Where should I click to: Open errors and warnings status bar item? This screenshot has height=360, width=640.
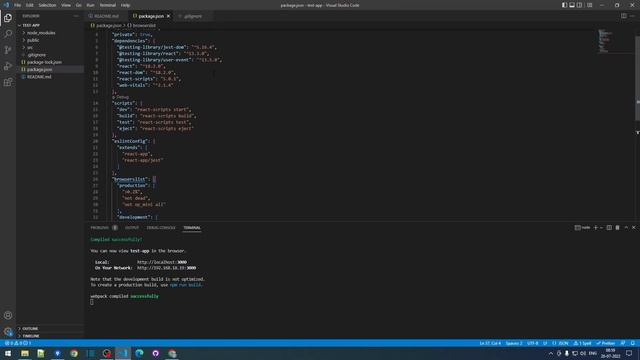(x=18, y=343)
